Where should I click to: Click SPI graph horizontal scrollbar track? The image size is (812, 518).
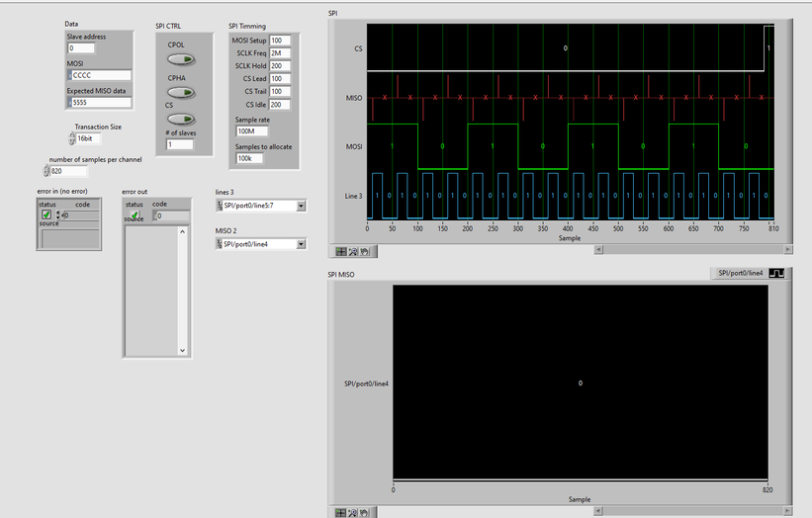click(693, 249)
